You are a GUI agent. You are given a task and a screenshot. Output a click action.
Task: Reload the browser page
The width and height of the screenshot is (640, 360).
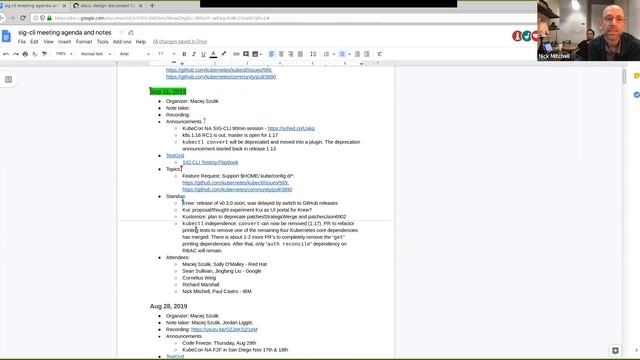(23, 18)
